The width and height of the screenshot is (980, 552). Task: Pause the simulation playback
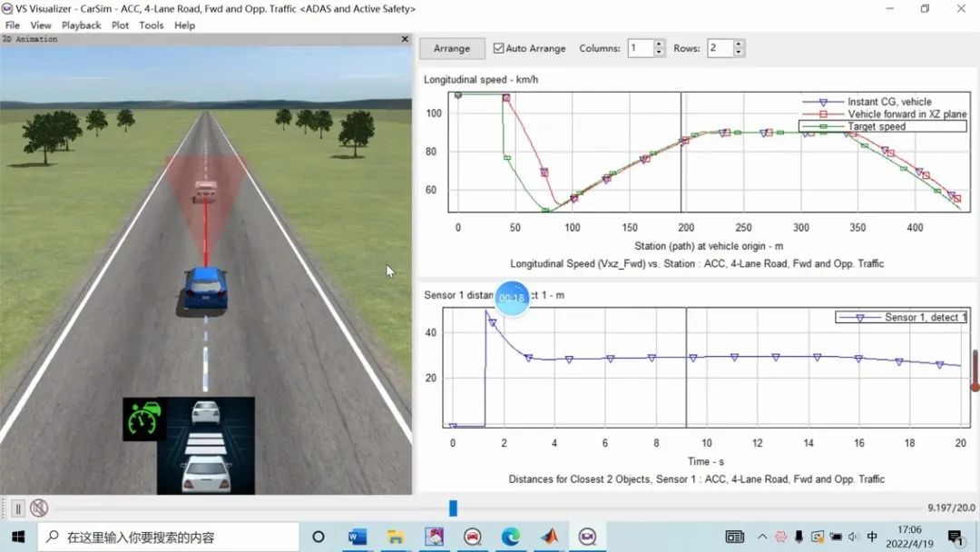(x=18, y=508)
